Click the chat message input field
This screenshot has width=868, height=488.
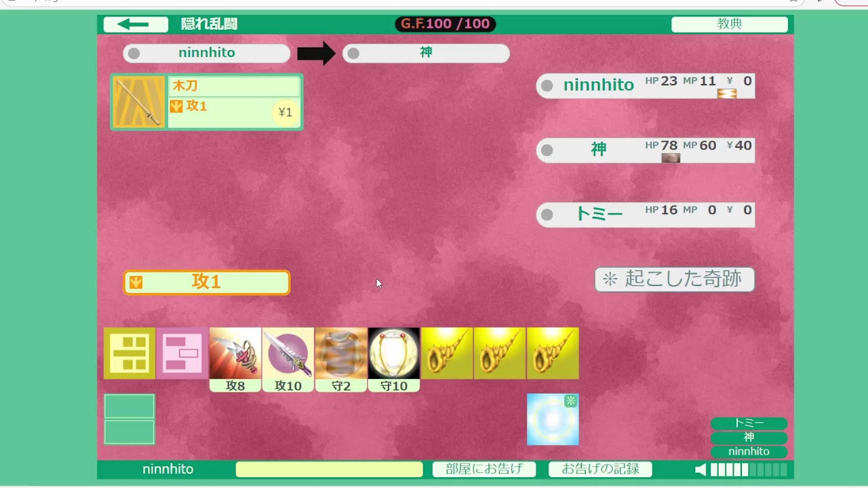(329, 469)
